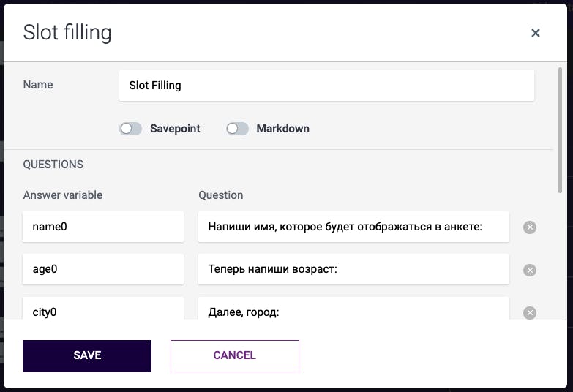Enable the Markdown switch
This screenshot has height=392, width=573.
(237, 129)
